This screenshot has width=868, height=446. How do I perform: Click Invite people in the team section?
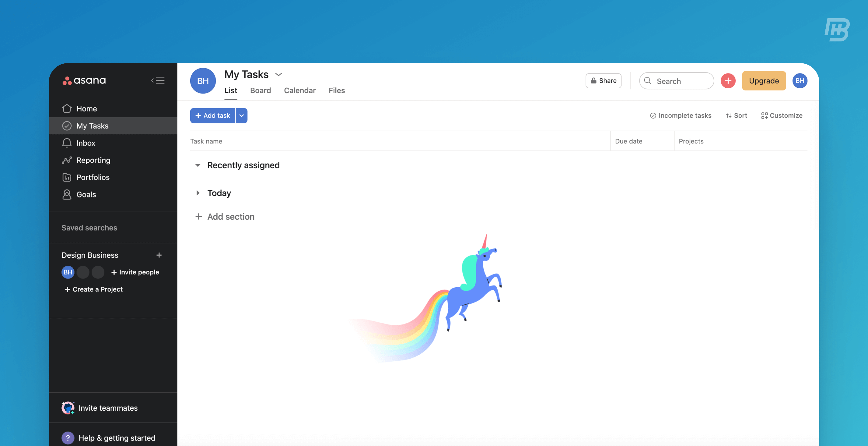[135, 272]
